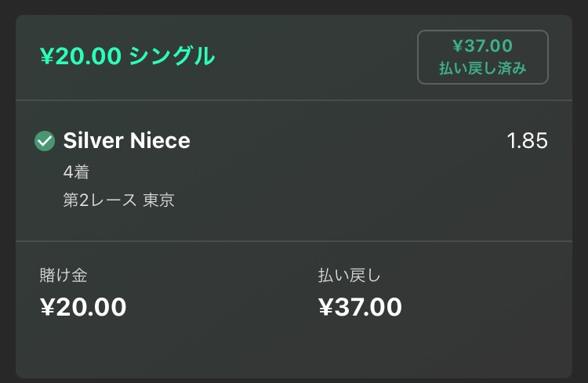Image resolution: width=588 pixels, height=383 pixels.
Task: Click the シングル bet type word
Action: [172, 56]
